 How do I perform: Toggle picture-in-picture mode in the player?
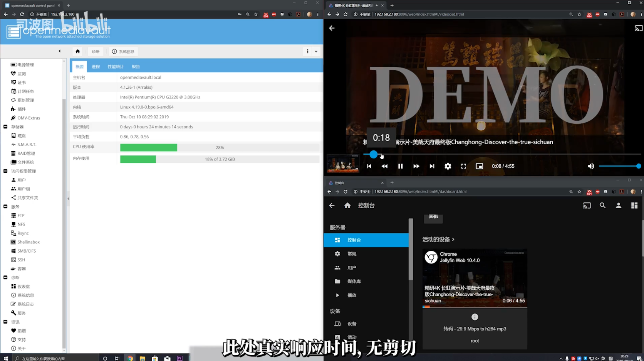480,166
